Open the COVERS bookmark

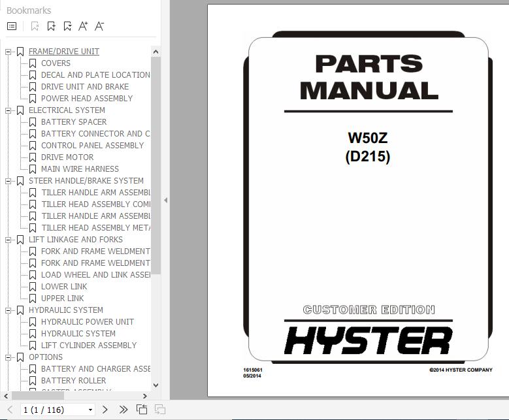[56, 63]
